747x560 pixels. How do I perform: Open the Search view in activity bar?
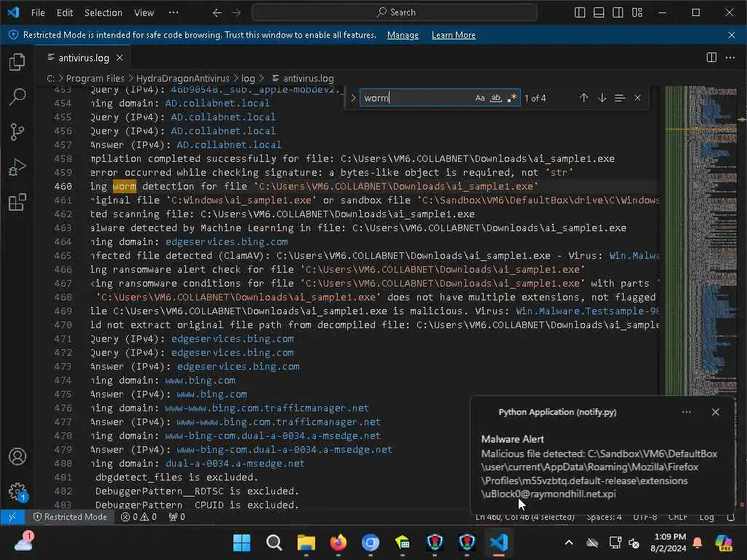click(x=18, y=97)
